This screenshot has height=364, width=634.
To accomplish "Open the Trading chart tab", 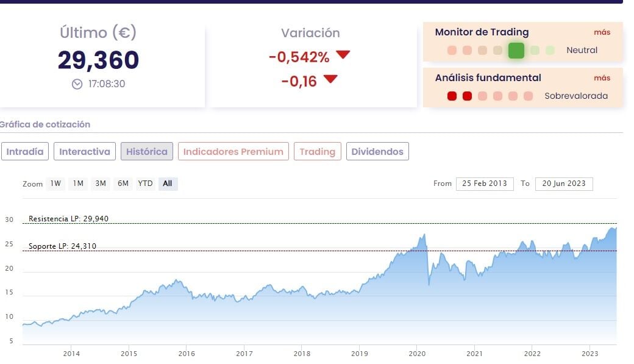I will click(317, 152).
